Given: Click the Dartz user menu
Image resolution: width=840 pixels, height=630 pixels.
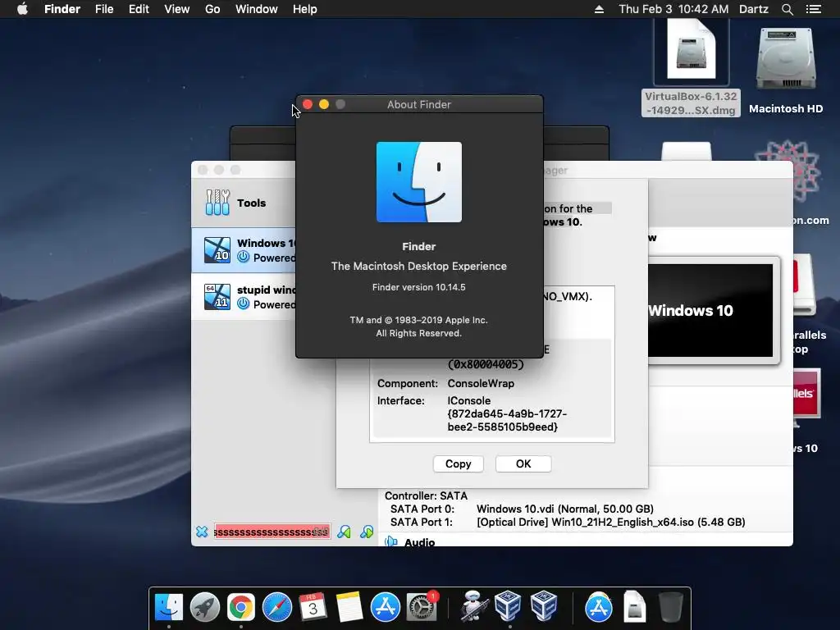Looking at the screenshot, I should click(x=753, y=9).
